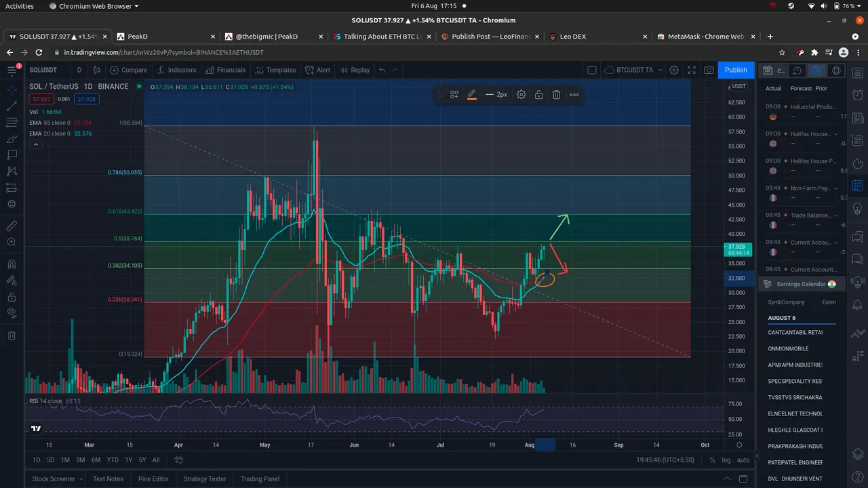Open drawing settings gear in floating toolbar
Viewport: 868px width, 488px height.
[x=521, y=95]
